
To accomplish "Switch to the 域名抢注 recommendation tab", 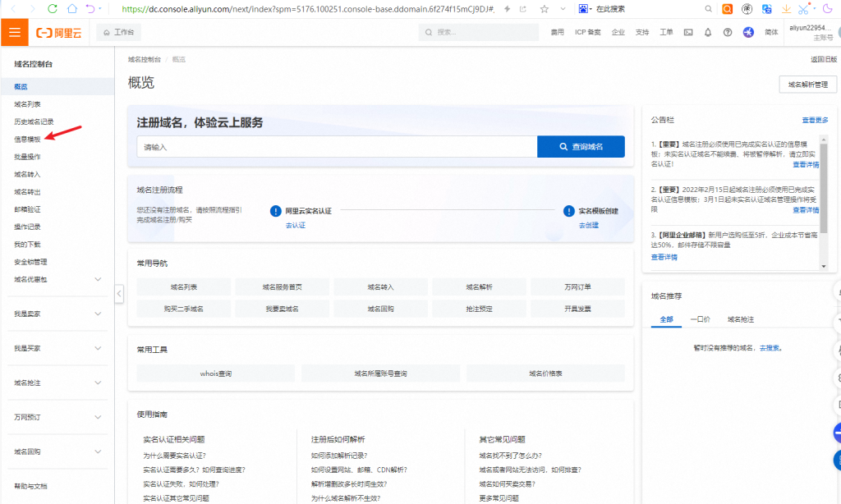I will tap(741, 319).
